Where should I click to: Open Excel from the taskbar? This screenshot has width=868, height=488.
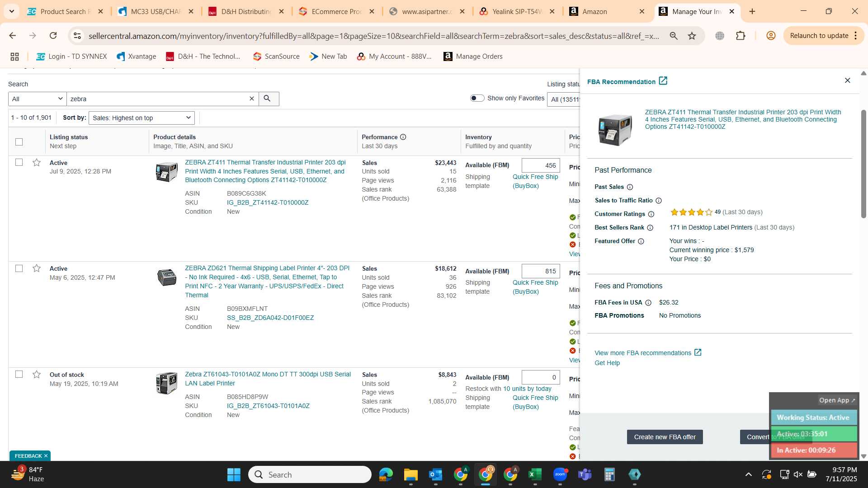point(535,474)
